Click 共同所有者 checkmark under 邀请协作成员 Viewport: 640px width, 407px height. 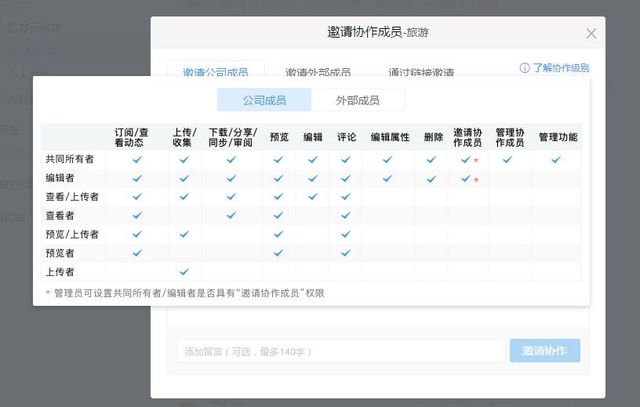[x=466, y=160]
